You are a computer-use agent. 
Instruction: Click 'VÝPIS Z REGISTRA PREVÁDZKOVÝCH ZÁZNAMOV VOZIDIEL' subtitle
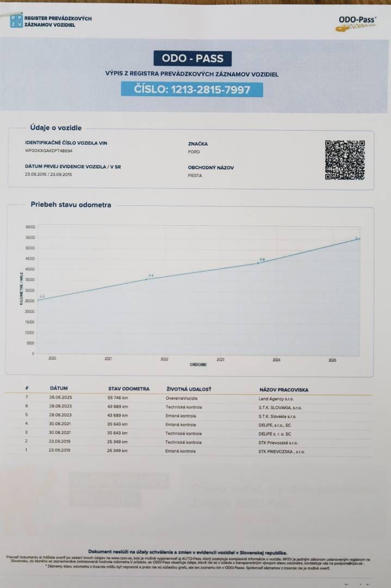192,74
